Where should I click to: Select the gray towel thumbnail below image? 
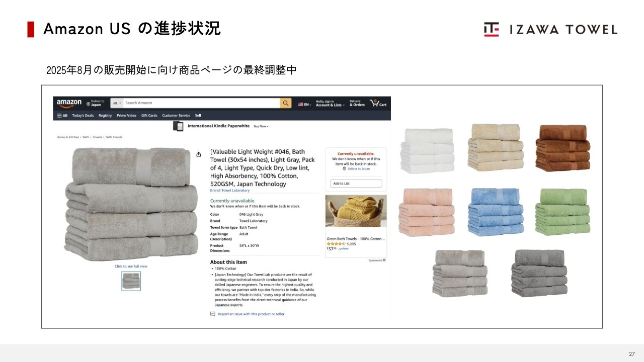click(131, 281)
